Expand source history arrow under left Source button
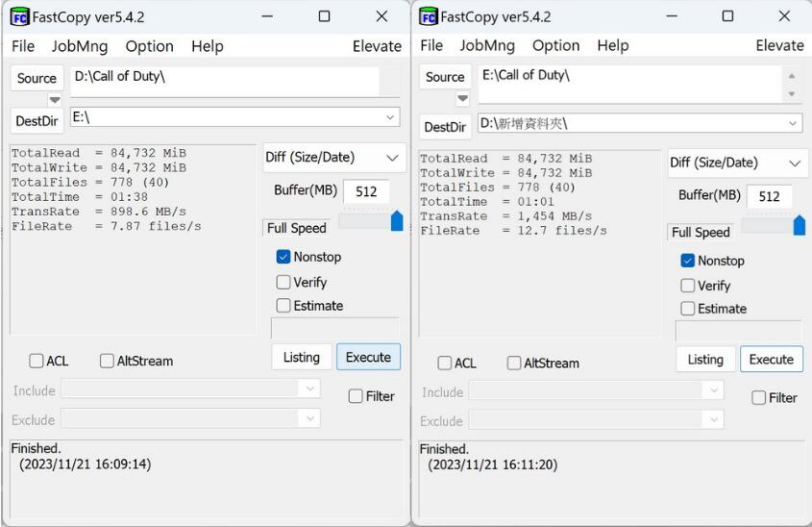812x527 pixels. [55, 99]
